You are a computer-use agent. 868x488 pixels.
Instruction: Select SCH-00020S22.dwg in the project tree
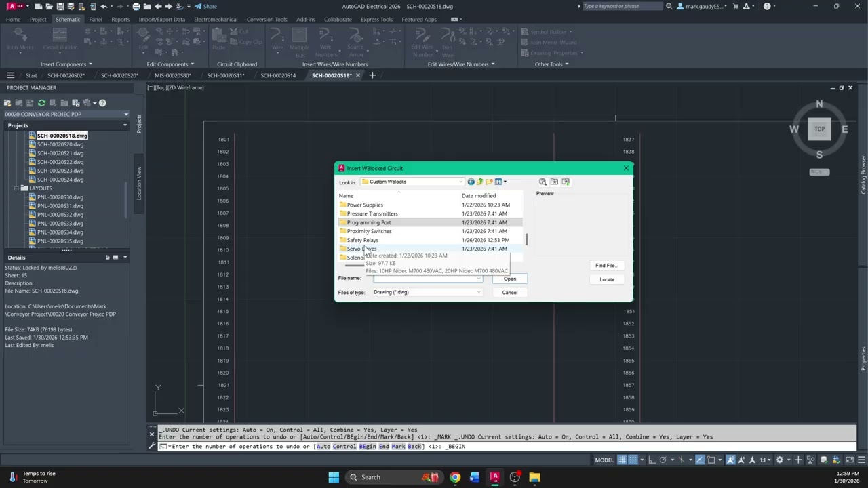[x=60, y=162]
